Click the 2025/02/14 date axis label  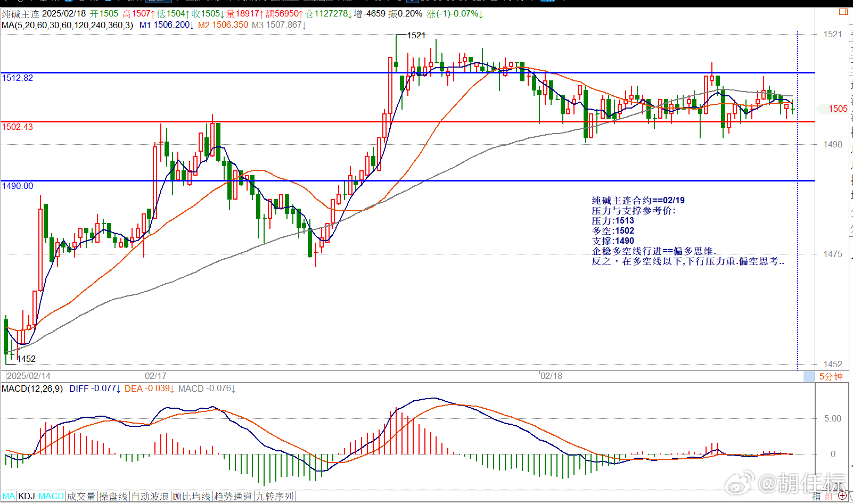pos(29,376)
